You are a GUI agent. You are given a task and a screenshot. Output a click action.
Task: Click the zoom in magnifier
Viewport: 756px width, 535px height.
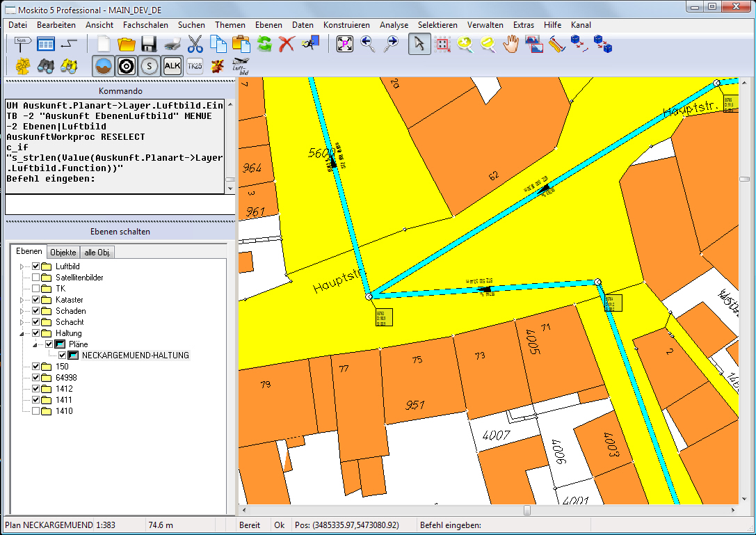coord(465,45)
